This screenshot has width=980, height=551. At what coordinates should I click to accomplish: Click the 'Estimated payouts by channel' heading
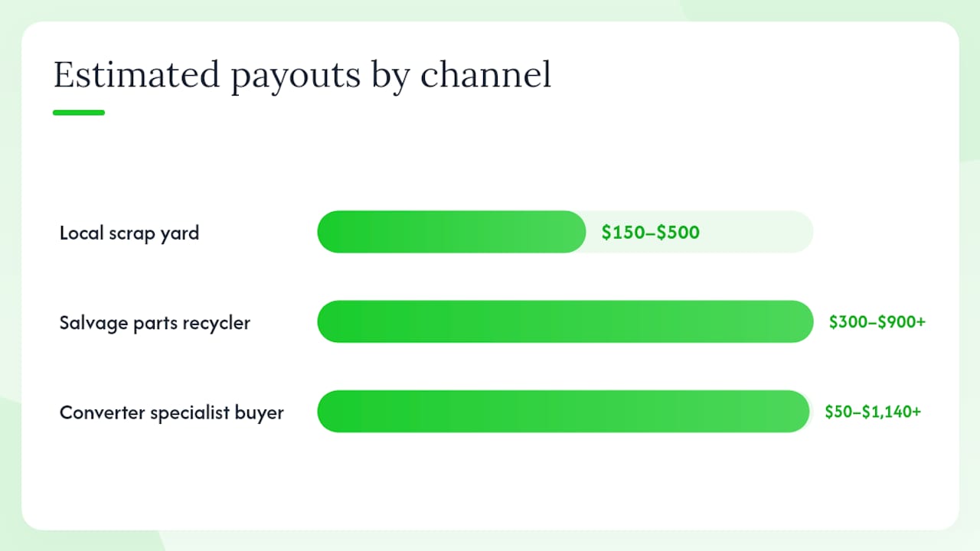pyautogui.click(x=302, y=77)
